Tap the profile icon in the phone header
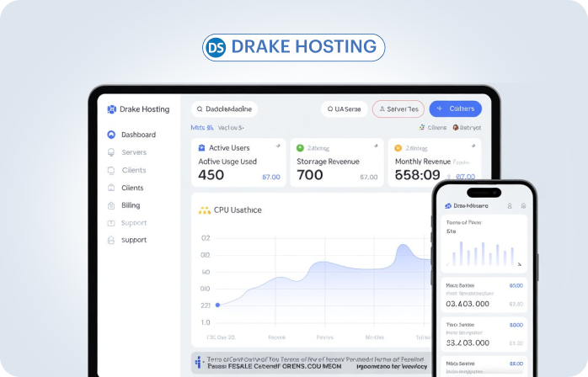The height and width of the screenshot is (377, 588). 509,205
